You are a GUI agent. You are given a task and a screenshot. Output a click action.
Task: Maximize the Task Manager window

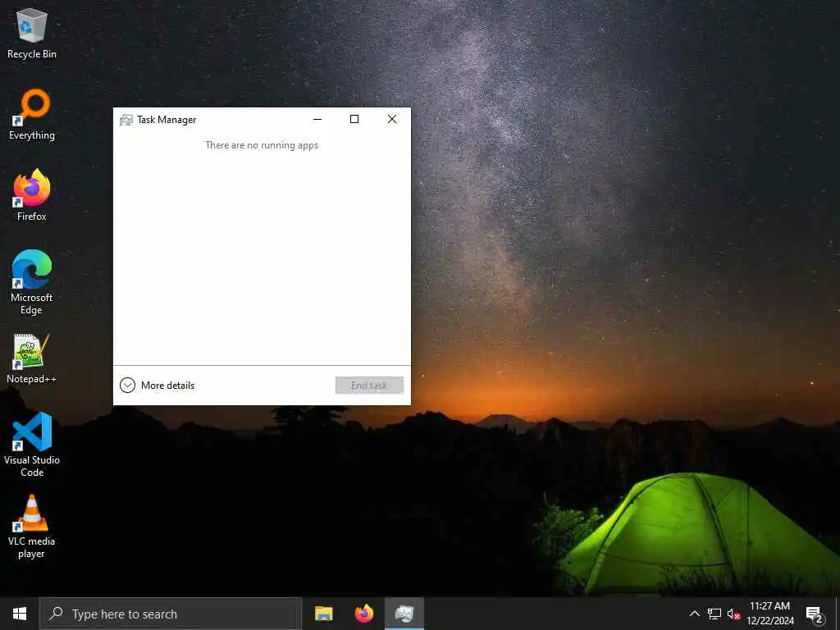[354, 119]
